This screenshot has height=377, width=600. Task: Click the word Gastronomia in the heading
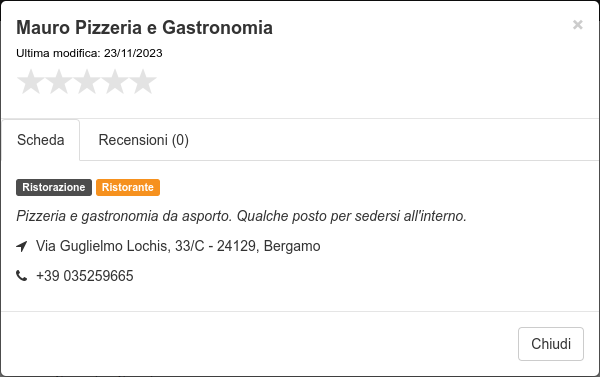217,28
